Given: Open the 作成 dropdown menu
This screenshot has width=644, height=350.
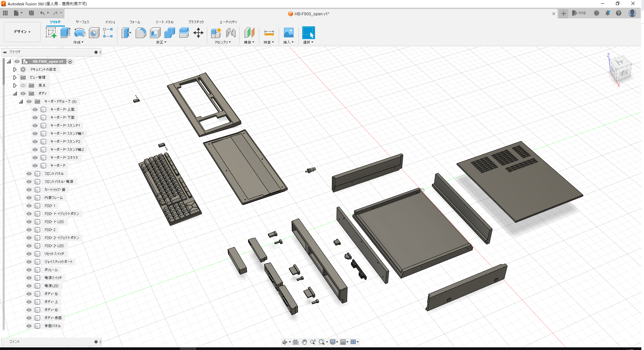Looking at the screenshot, I should (x=78, y=42).
